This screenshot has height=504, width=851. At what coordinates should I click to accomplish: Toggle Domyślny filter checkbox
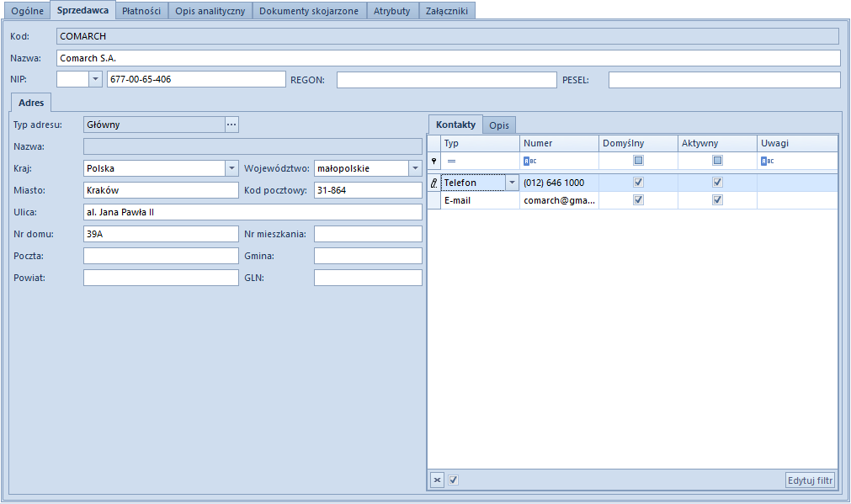(x=638, y=161)
